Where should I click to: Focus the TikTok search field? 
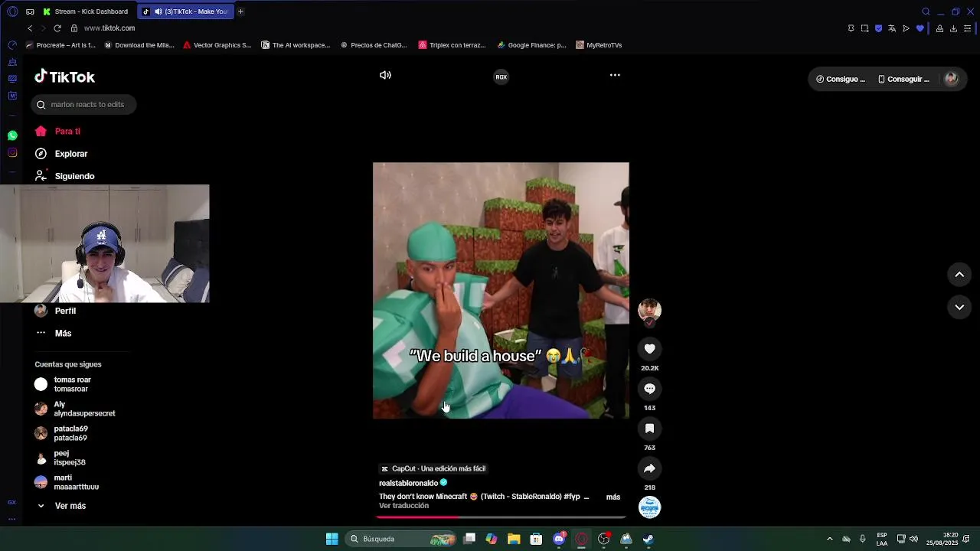pyautogui.click(x=83, y=105)
